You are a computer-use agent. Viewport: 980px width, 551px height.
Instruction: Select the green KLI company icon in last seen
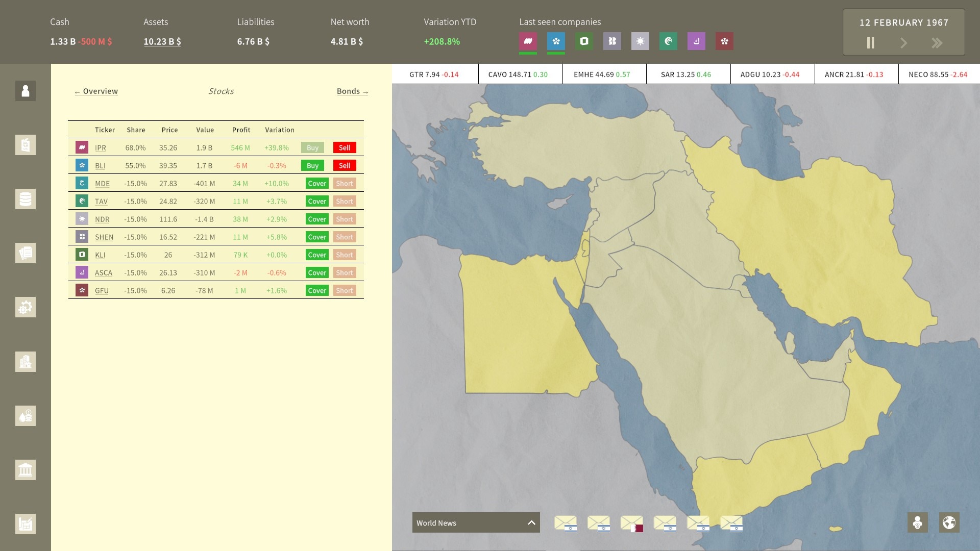pos(584,41)
